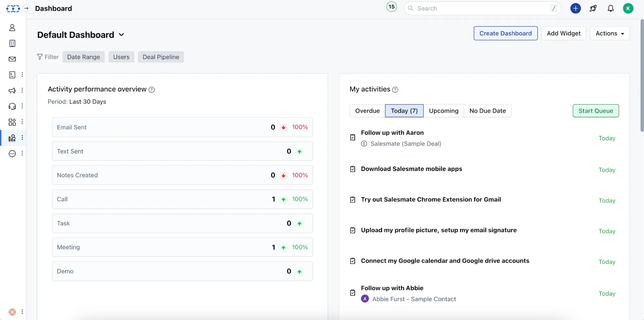This screenshot has width=644, height=320.
Task: Expand the Default Dashboard dropdown chevron
Action: click(121, 35)
